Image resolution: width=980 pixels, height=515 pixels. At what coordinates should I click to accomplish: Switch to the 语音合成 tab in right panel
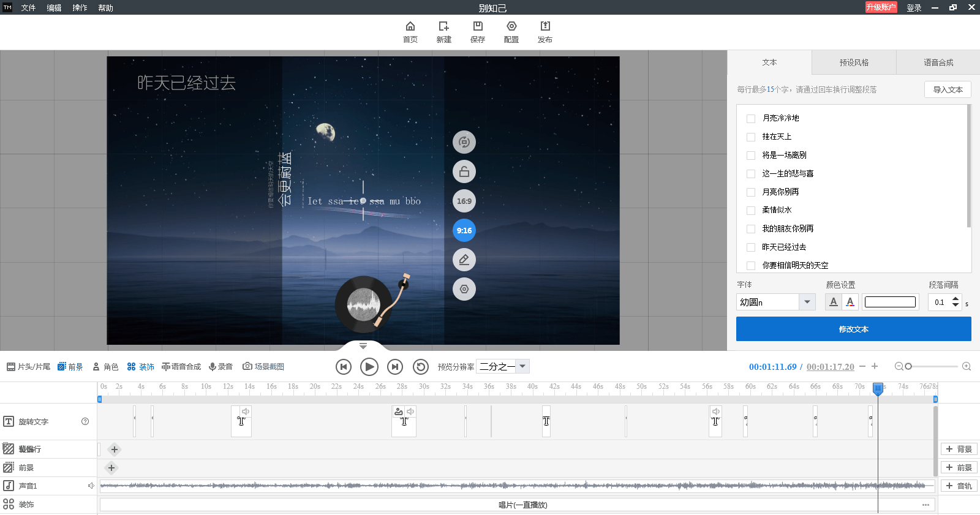[x=938, y=62]
